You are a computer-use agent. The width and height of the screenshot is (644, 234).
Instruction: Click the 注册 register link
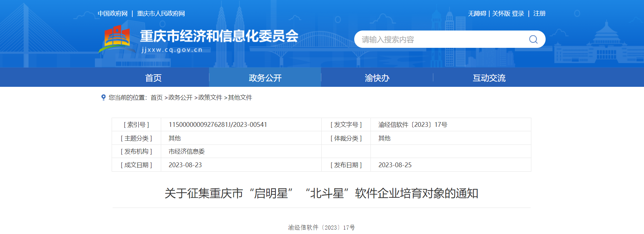click(539, 14)
